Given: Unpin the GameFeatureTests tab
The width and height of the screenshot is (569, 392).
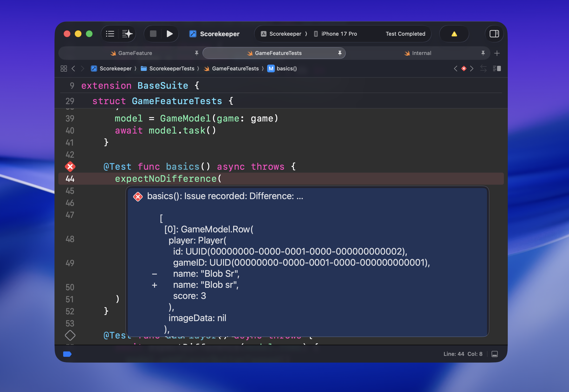Looking at the screenshot, I should pyautogui.click(x=340, y=53).
